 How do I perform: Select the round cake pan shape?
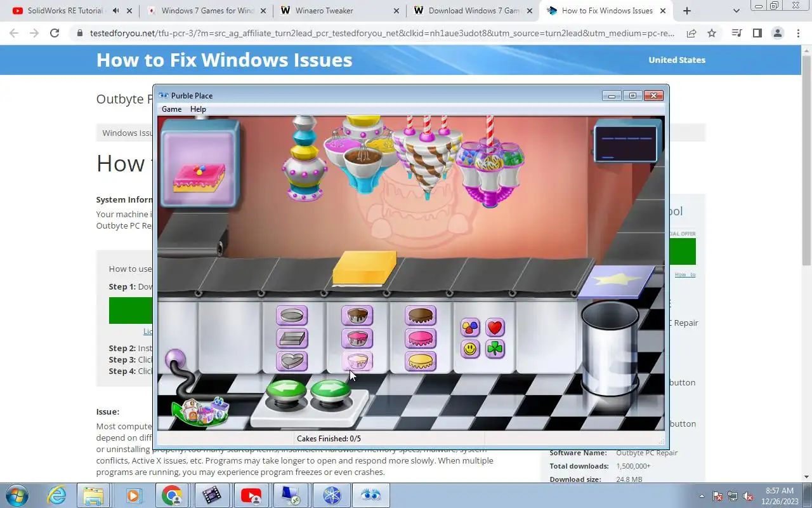point(292,316)
